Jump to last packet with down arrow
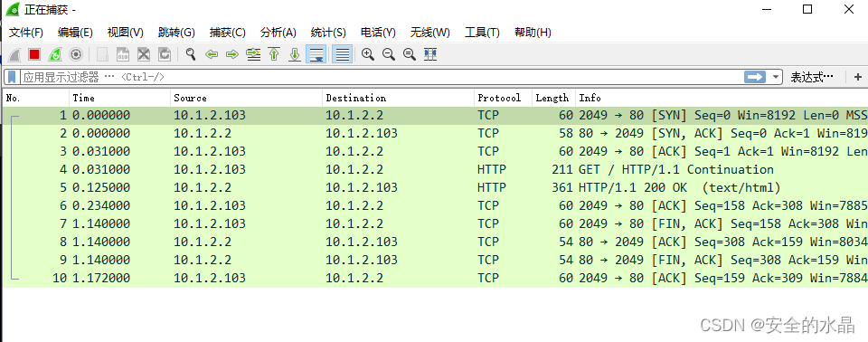The width and height of the screenshot is (868, 342). pyautogui.click(x=295, y=54)
